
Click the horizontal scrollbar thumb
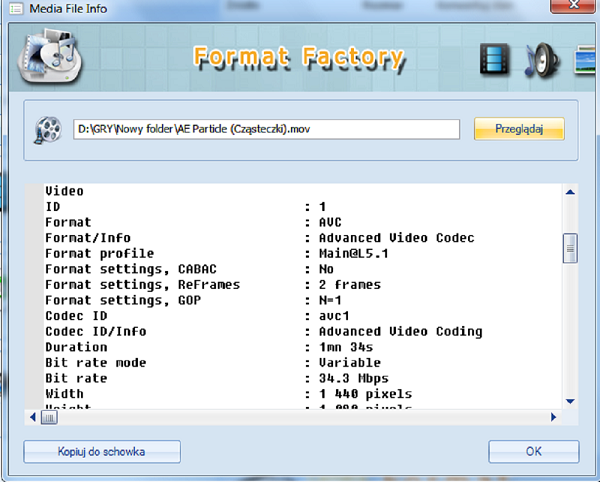(49, 417)
